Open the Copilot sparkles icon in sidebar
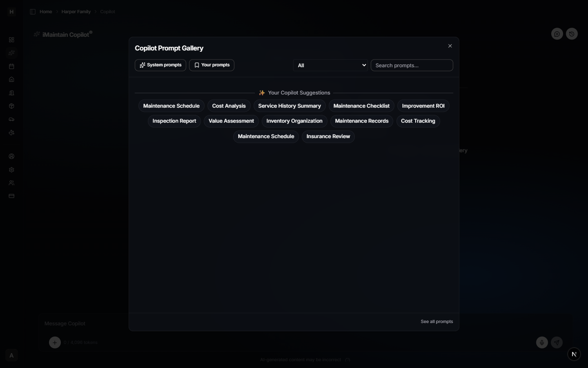Viewport: 588px width, 368px height. click(x=11, y=53)
